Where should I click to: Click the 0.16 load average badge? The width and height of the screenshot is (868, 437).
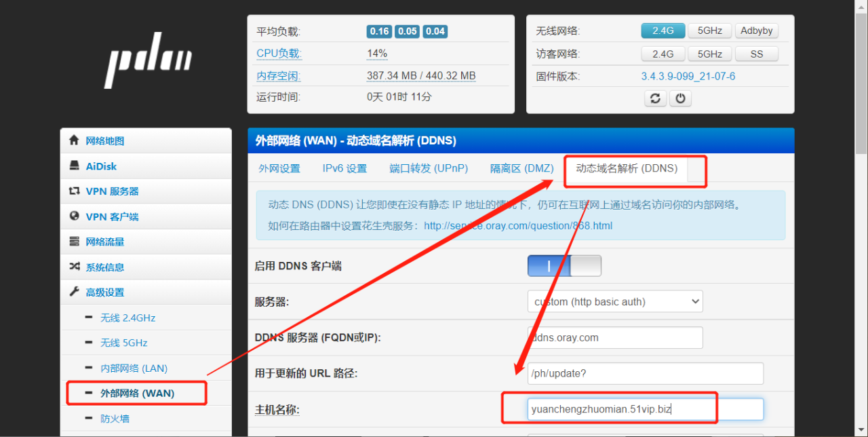tap(380, 31)
